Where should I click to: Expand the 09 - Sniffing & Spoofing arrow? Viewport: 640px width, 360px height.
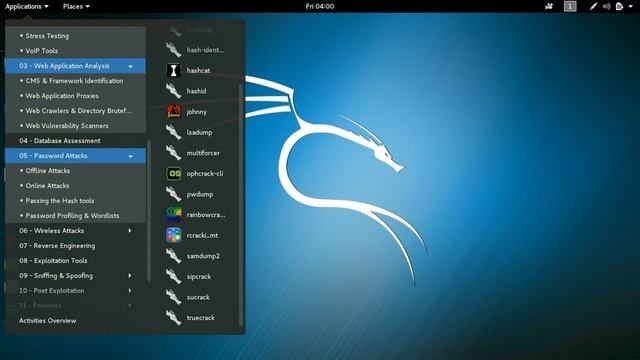(130, 276)
